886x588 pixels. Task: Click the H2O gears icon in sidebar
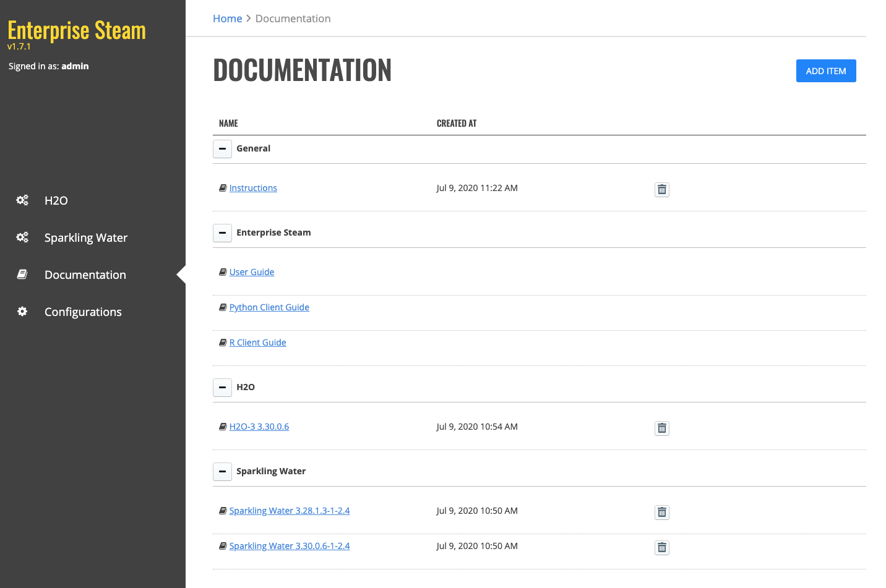(22, 200)
